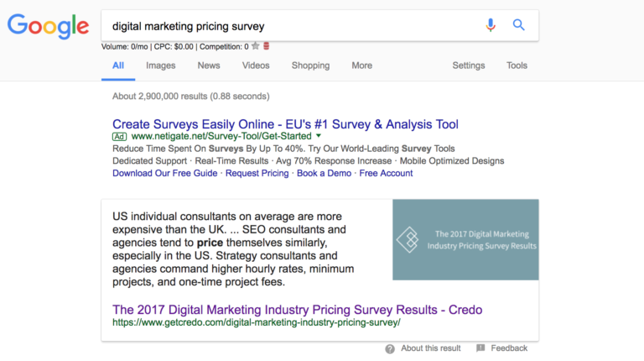This screenshot has height=361, width=644.
Task: Click the microphone voice search icon
Action: pos(491,25)
